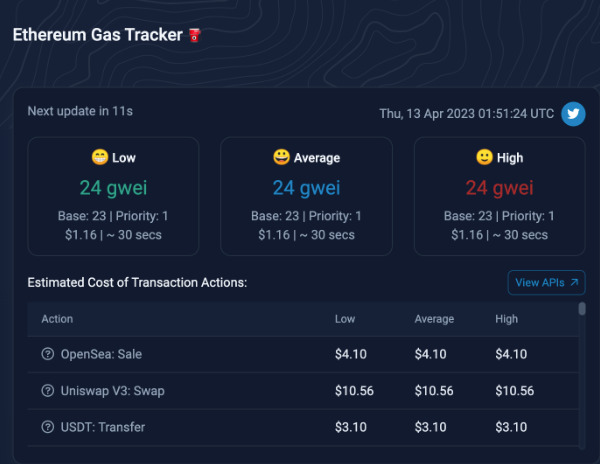Open the View APIs button
Image resolution: width=600 pixels, height=464 pixels.
click(x=546, y=282)
